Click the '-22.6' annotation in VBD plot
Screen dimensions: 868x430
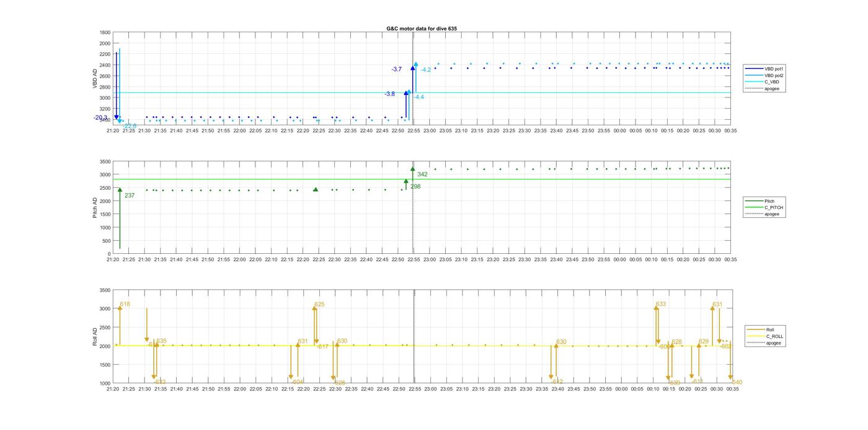130,126
